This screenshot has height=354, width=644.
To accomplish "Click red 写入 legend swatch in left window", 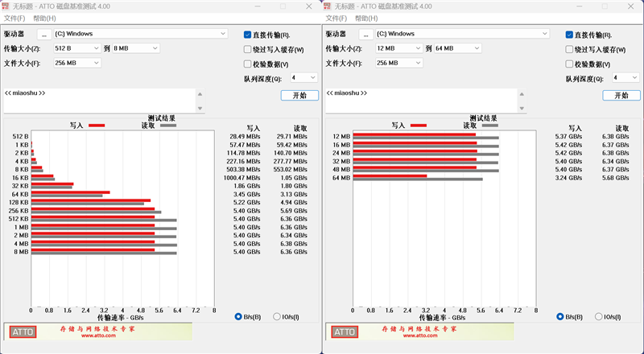I will click(x=97, y=126).
